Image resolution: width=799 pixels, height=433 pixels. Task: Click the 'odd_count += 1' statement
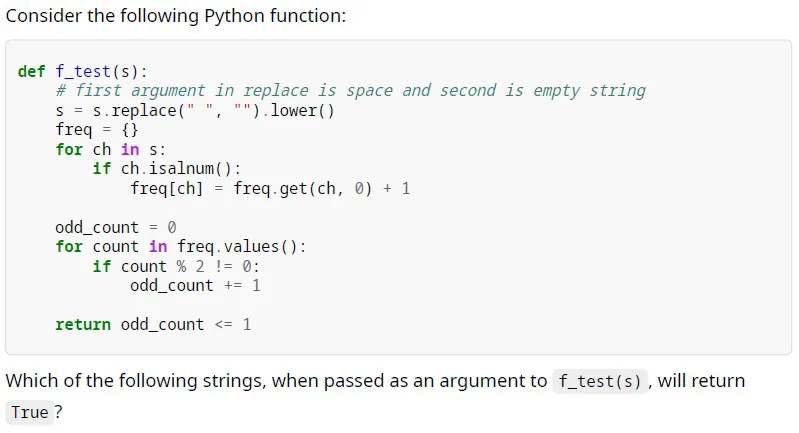(195, 285)
